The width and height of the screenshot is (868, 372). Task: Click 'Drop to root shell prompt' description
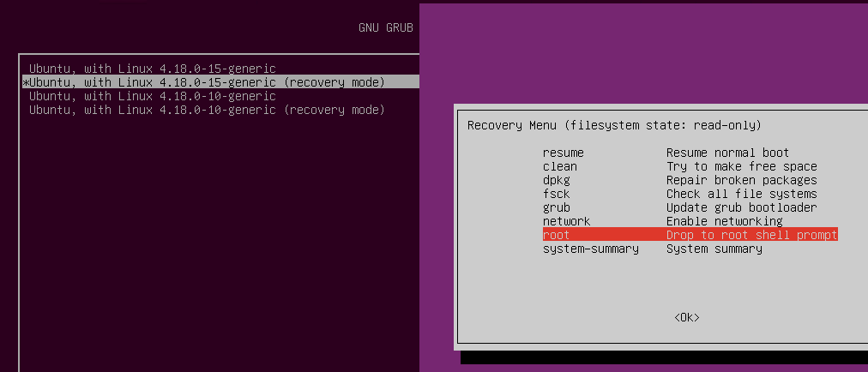click(751, 235)
